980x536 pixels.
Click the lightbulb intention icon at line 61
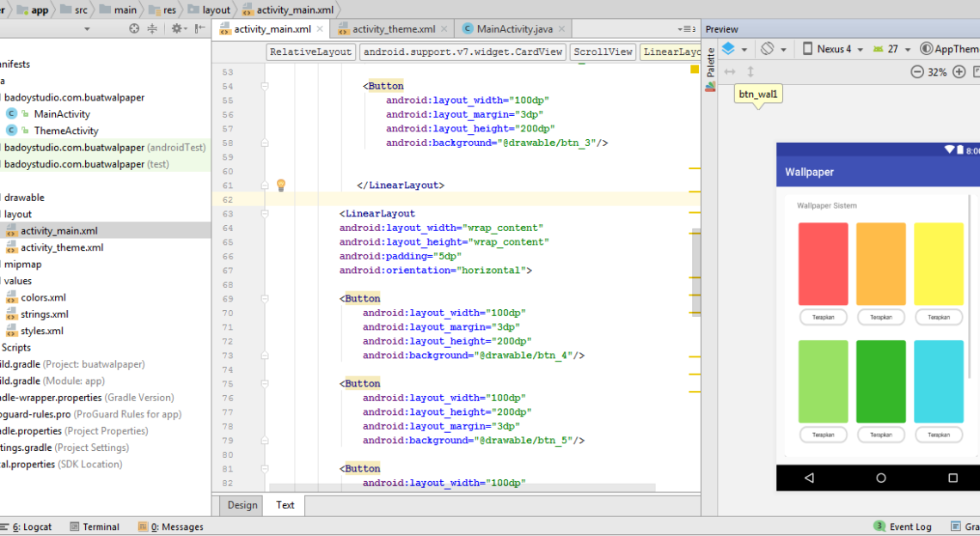point(280,185)
